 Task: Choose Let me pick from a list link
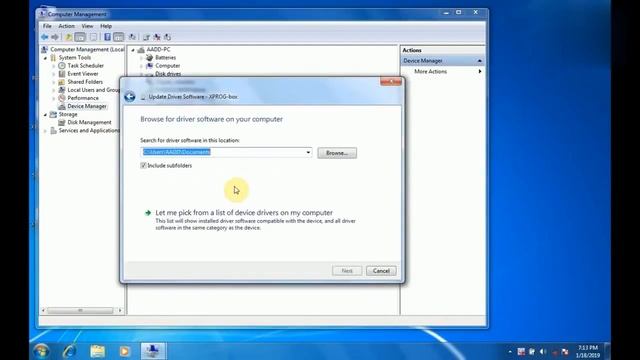pyautogui.click(x=244, y=213)
